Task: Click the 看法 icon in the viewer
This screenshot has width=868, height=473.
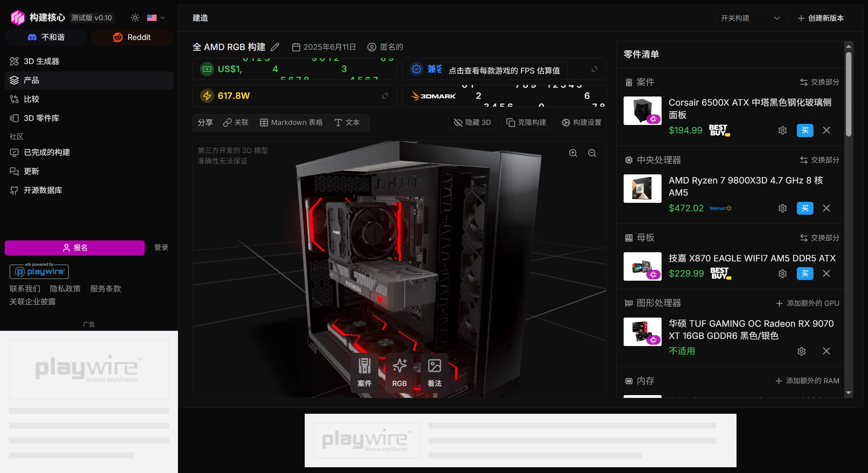Action: pos(435,372)
